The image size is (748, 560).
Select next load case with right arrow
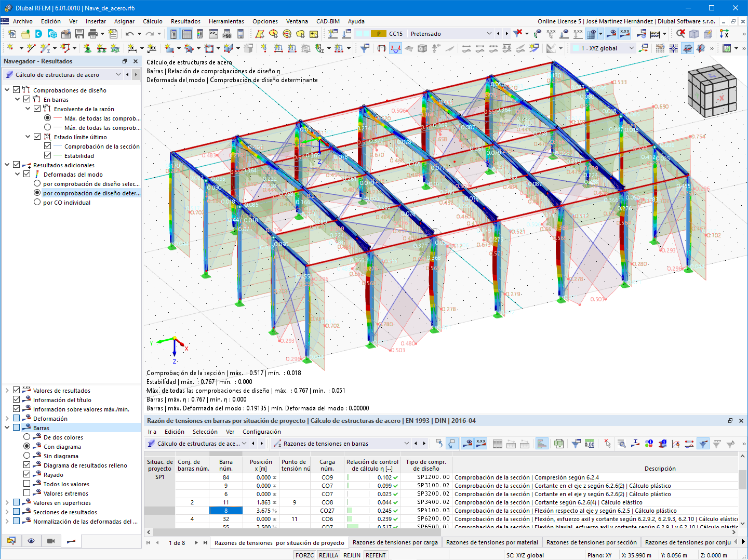tap(507, 34)
